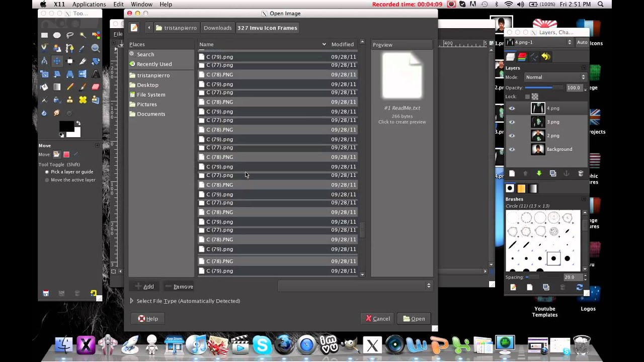The image size is (644, 362).
Task: Hide the 4.png layer
Action: (512, 108)
